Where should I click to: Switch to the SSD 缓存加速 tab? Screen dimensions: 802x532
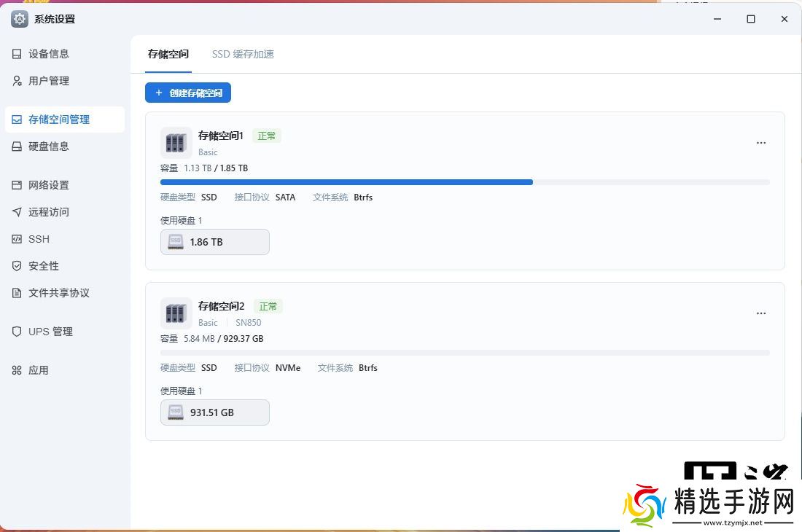click(x=243, y=54)
